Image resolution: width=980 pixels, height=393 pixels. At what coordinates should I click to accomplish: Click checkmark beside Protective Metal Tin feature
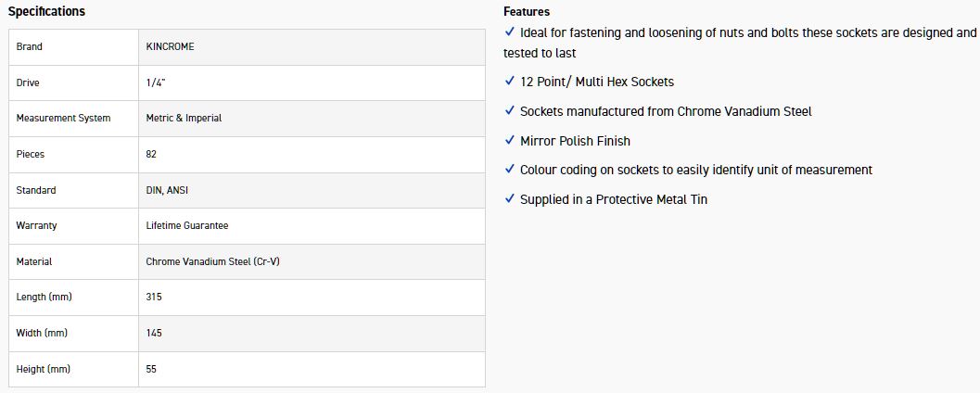click(x=510, y=198)
